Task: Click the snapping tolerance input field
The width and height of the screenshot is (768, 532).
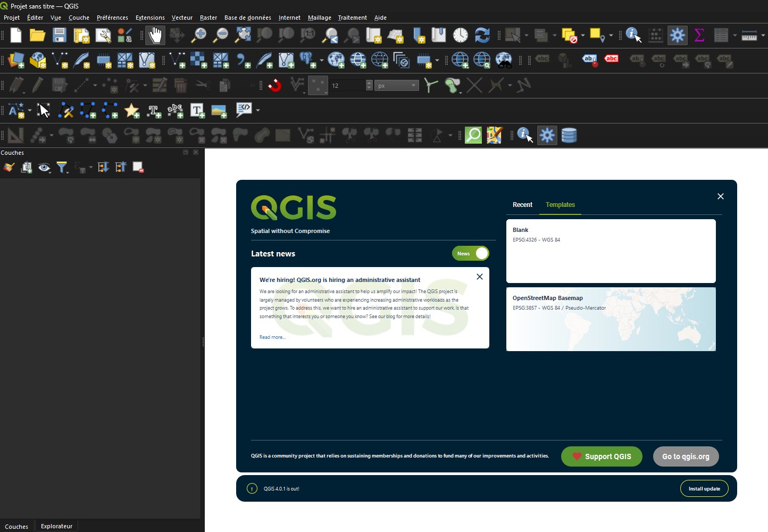Action: (x=347, y=85)
